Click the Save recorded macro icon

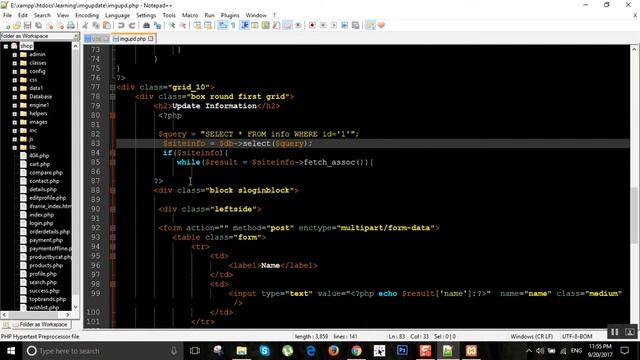[356, 26]
